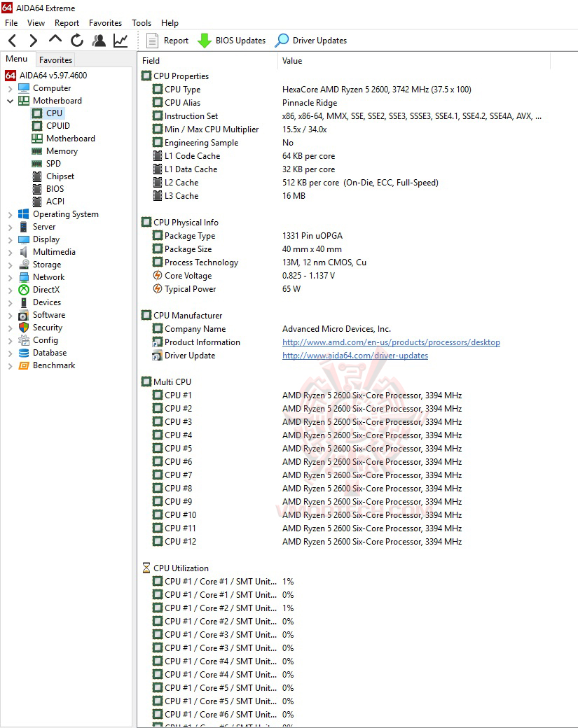The width and height of the screenshot is (578, 728).
Task: Click the Display monitor icon
Action: tap(24, 239)
